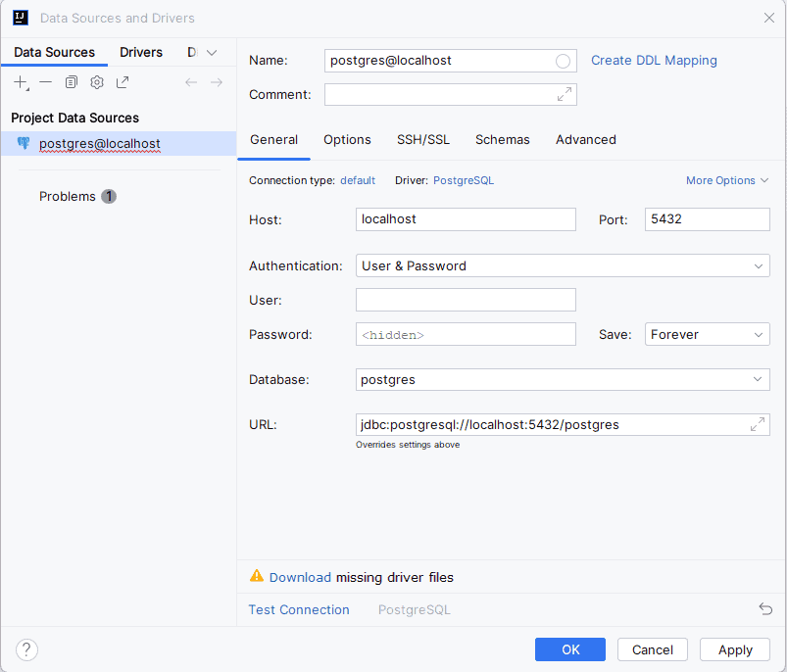Click the Back arrow in sidebar toolbar
The image size is (787, 672).
191,82
